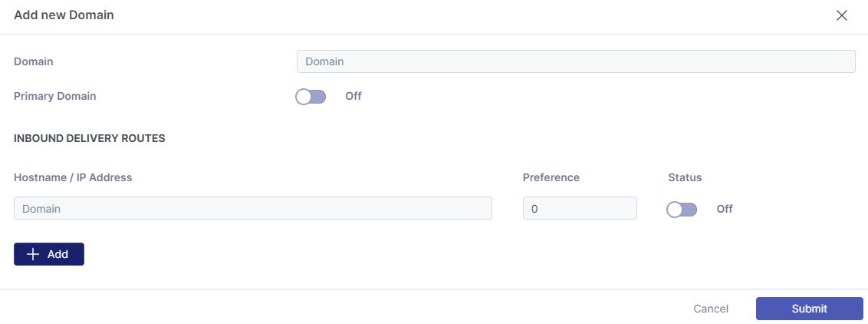Click the Hostname / IP Address column label
868x324 pixels.
73,177
